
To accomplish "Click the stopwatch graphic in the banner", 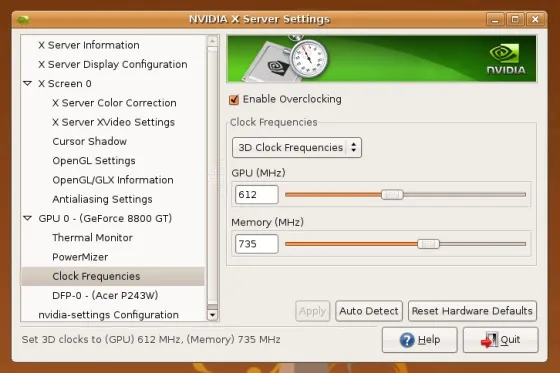I will click(x=308, y=56).
